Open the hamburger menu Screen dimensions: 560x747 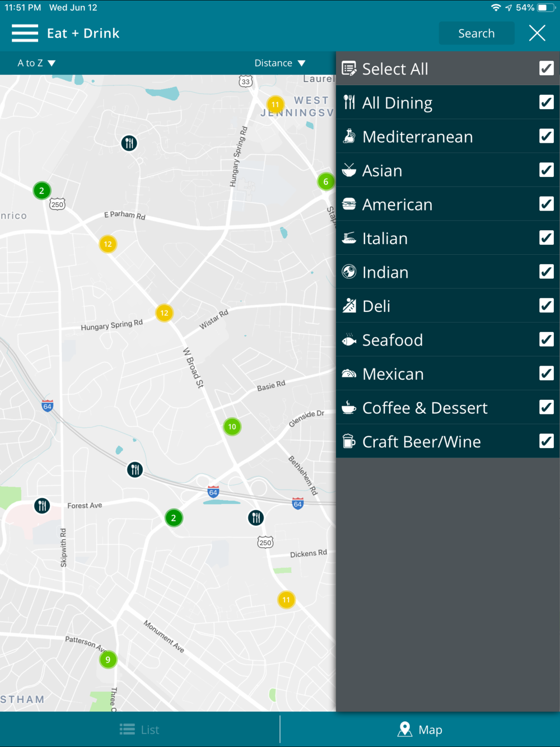tap(25, 33)
